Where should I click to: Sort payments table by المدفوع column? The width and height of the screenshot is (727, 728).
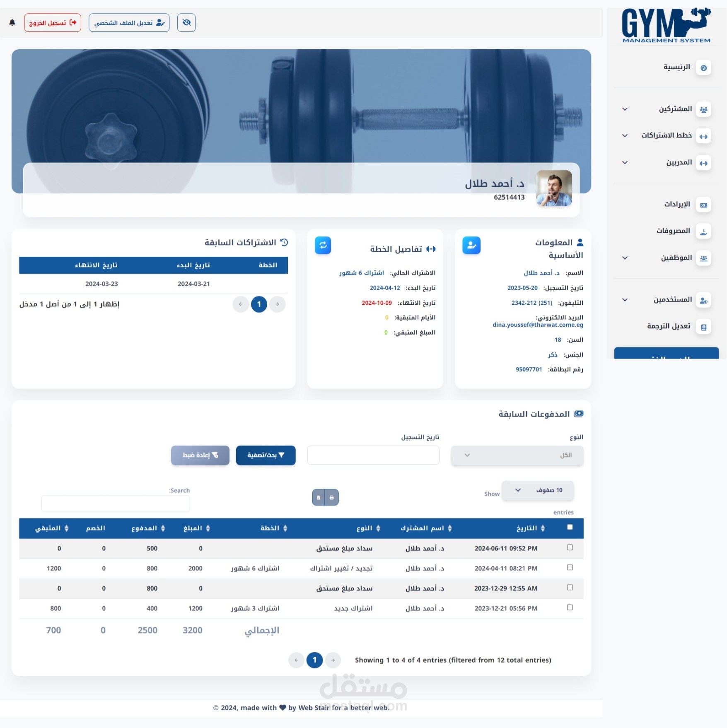(x=148, y=528)
